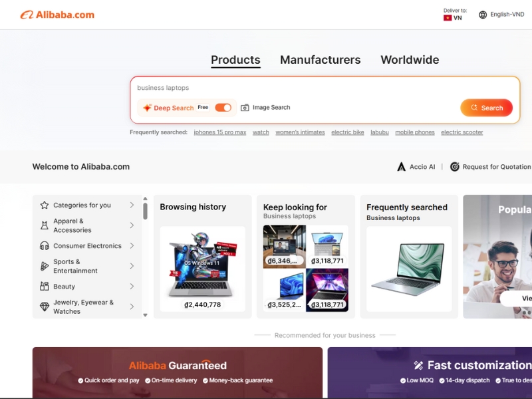Open Request for Quotation via target icon

[456, 166]
